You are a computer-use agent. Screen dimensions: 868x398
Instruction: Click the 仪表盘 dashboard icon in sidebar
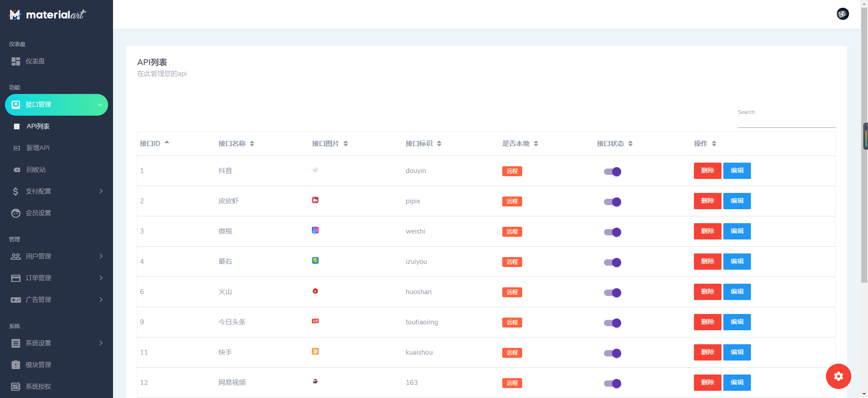click(16, 61)
